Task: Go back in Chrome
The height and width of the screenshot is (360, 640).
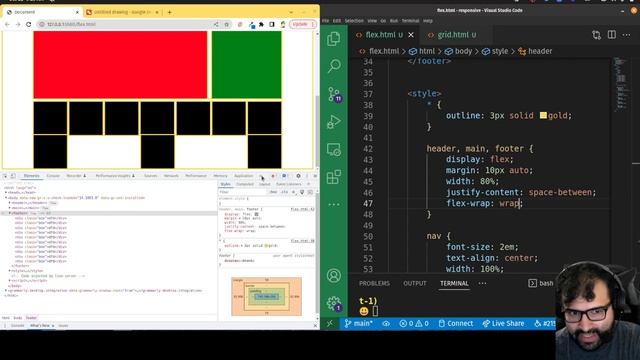Action: point(7,24)
